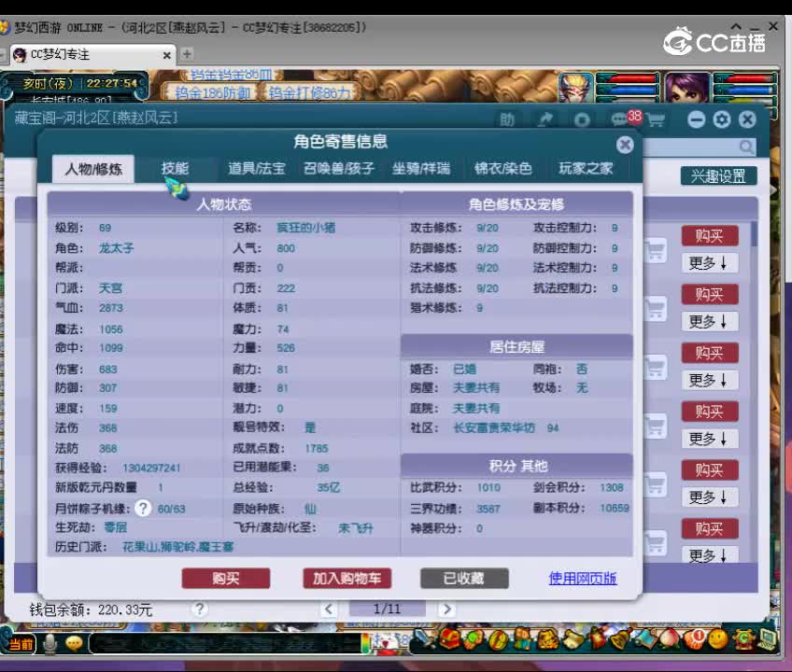
Task: Click the round record icon in 藏宝阁 header
Action: [x=582, y=119]
